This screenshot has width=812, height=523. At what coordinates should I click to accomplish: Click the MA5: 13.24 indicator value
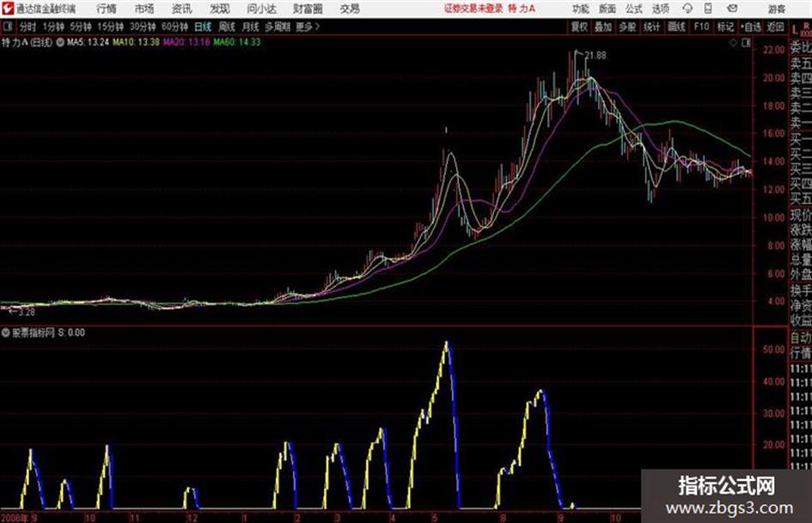point(88,42)
